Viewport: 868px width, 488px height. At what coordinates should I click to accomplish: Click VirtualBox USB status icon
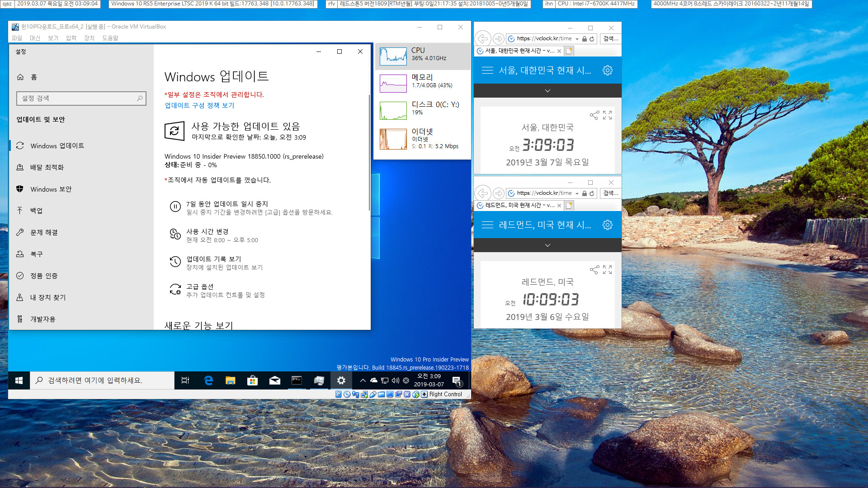coord(373,394)
